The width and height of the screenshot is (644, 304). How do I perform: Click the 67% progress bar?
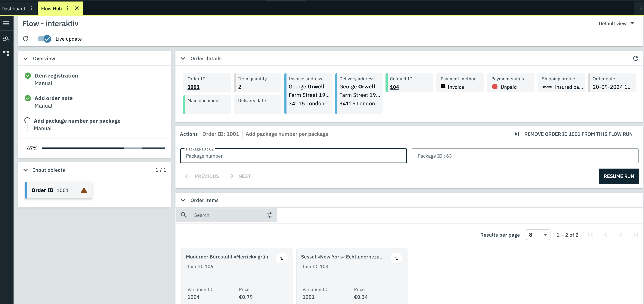click(x=104, y=148)
